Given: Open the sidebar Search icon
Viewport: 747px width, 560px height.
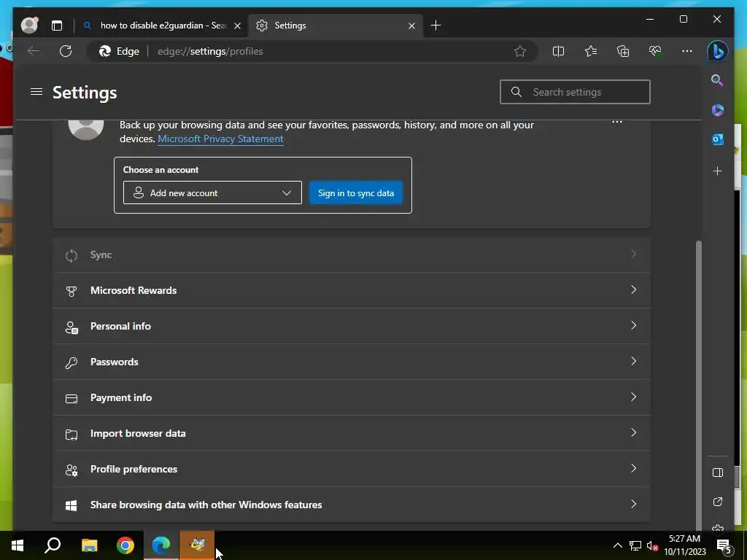Looking at the screenshot, I should (718, 80).
